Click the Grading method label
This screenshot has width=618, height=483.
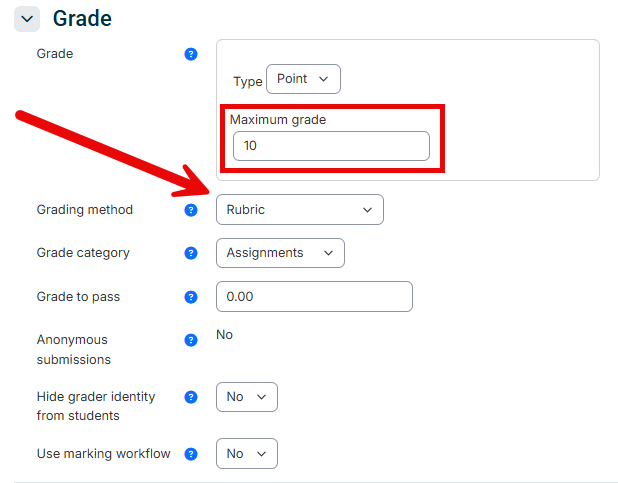(85, 210)
